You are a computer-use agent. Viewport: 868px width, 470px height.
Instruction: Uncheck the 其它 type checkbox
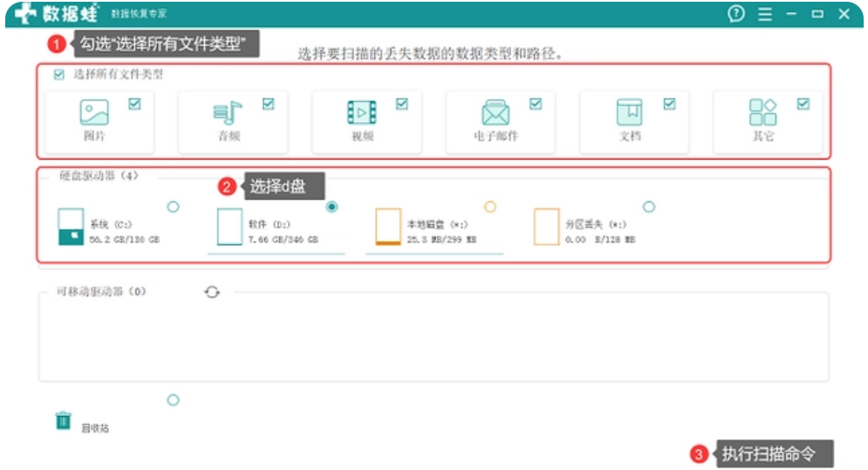coord(803,104)
